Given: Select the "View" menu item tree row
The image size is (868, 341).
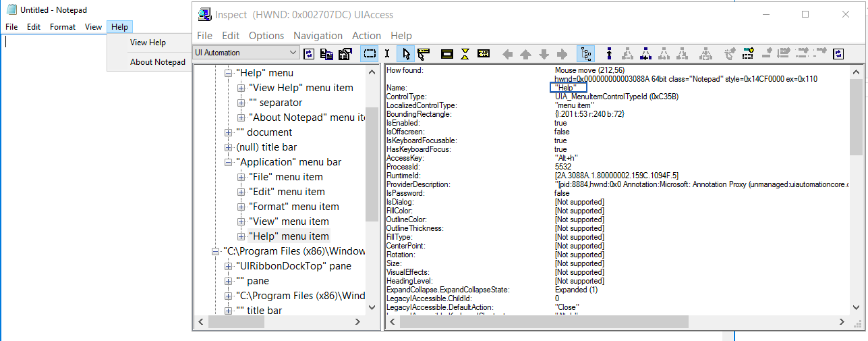Looking at the screenshot, I should pyautogui.click(x=289, y=221).
